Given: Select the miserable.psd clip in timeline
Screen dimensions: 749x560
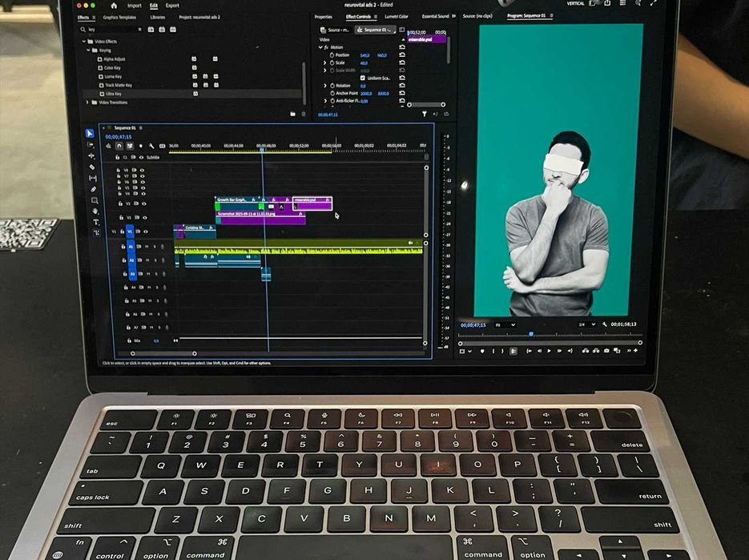Looking at the screenshot, I should tap(312, 203).
